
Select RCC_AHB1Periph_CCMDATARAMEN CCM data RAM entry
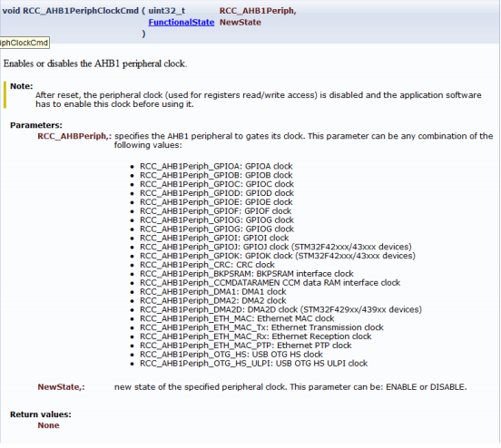pyautogui.click(x=270, y=283)
